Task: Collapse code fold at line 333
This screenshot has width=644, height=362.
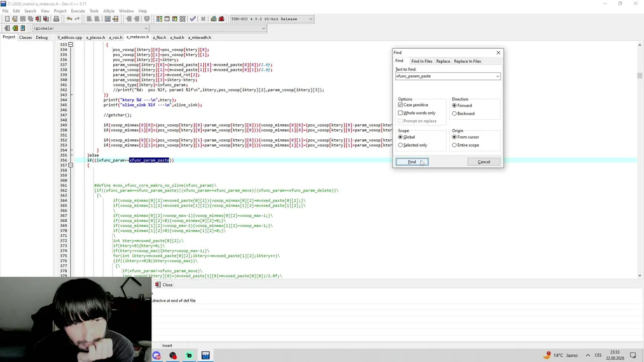Action: point(70,45)
